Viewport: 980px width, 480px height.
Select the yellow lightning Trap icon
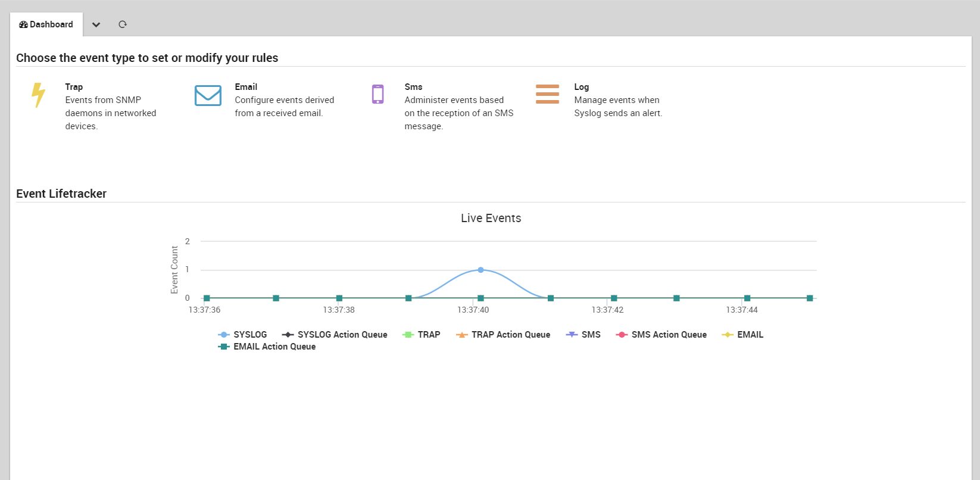38,95
